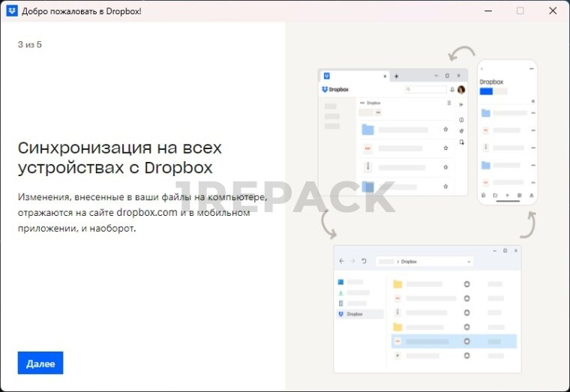Viewport: 570px width, 392px height.
Task: Click the blue button in the phone illustration
Action: pyautogui.click(x=486, y=91)
